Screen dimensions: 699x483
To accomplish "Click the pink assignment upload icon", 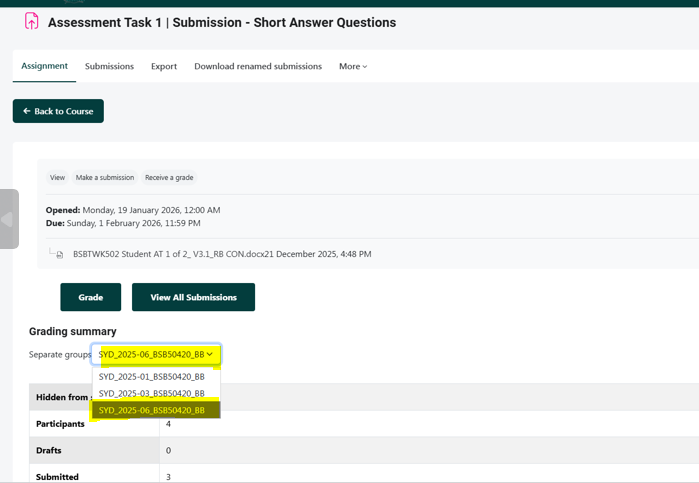I will 31,22.
